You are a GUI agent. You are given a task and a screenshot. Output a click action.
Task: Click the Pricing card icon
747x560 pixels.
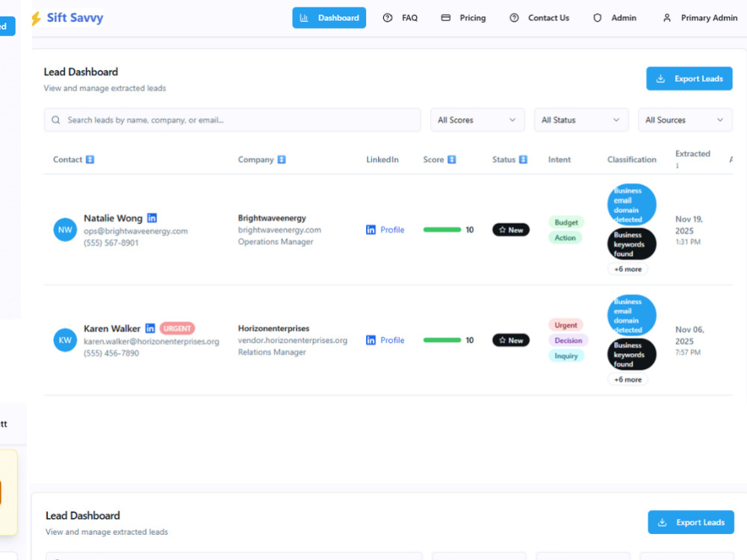[446, 18]
